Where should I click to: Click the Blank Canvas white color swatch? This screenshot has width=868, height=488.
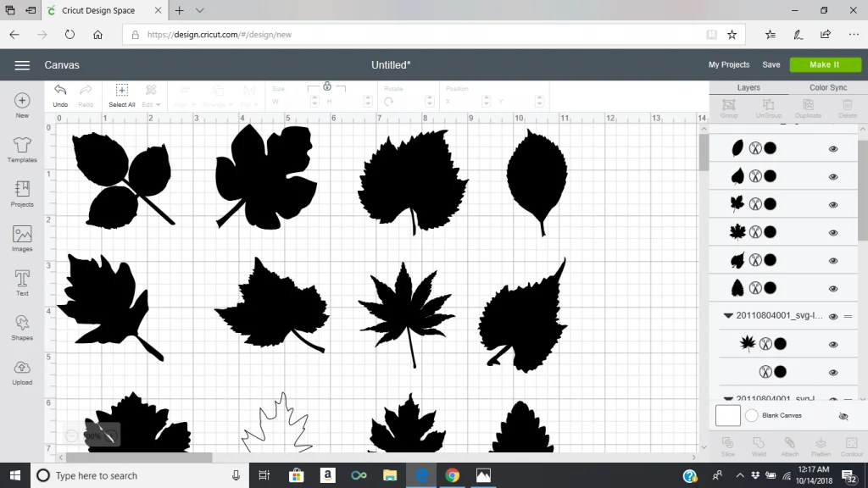tap(727, 415)
